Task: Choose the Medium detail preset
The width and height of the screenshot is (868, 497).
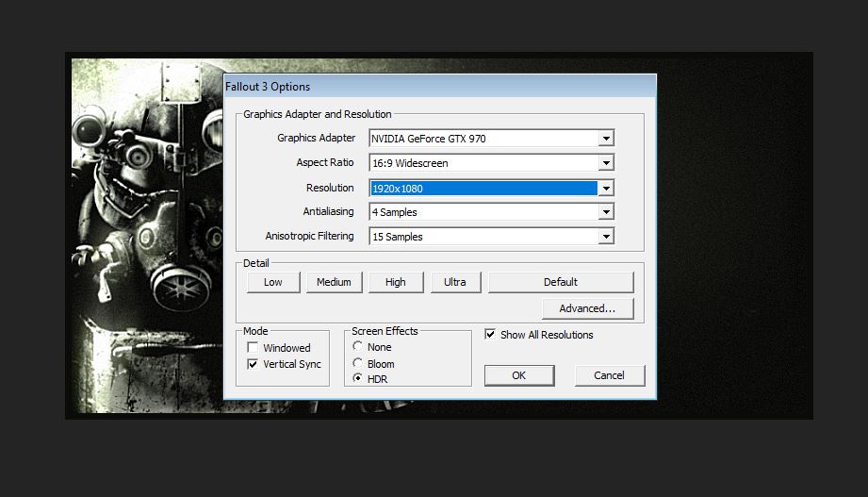Action: pyautogui.click(x=335, y=282)
